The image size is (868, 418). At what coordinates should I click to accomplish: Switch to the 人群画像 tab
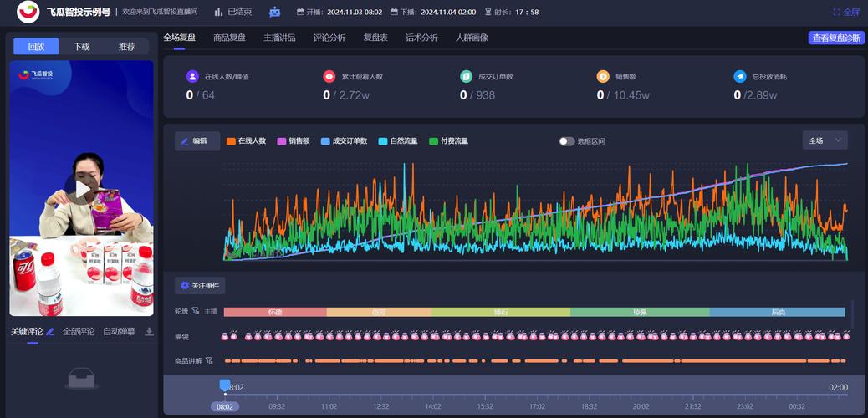click(472, 38)
